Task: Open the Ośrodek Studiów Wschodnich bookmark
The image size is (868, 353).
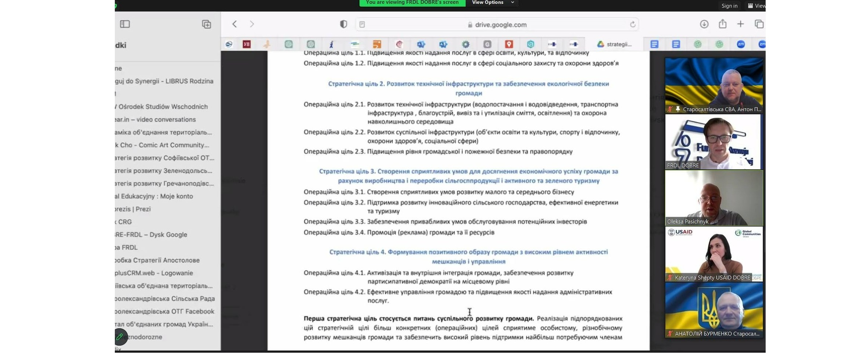Action: coord(163,107)
